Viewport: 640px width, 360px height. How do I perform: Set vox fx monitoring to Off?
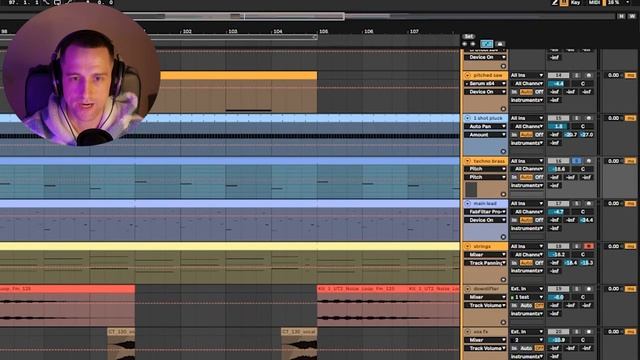(539, 348)
